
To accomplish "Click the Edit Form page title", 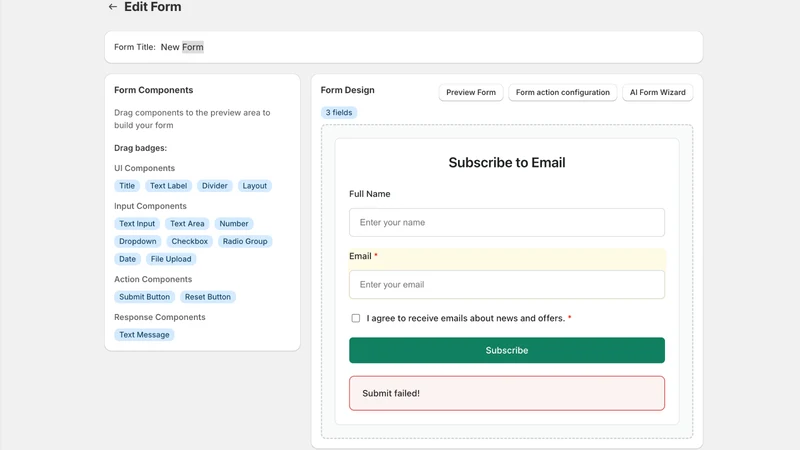I will point(153,7).
